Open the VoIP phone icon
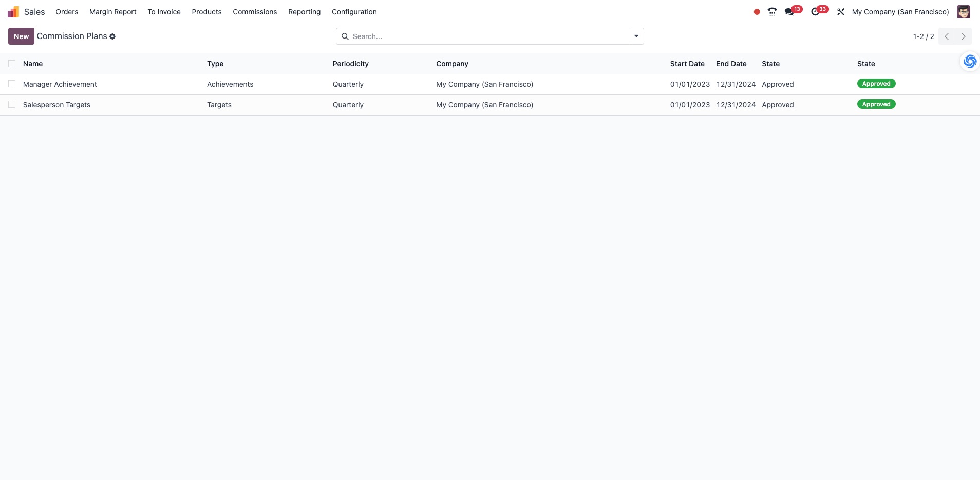Viewport: 980px width, 480px height. (772, 12)
